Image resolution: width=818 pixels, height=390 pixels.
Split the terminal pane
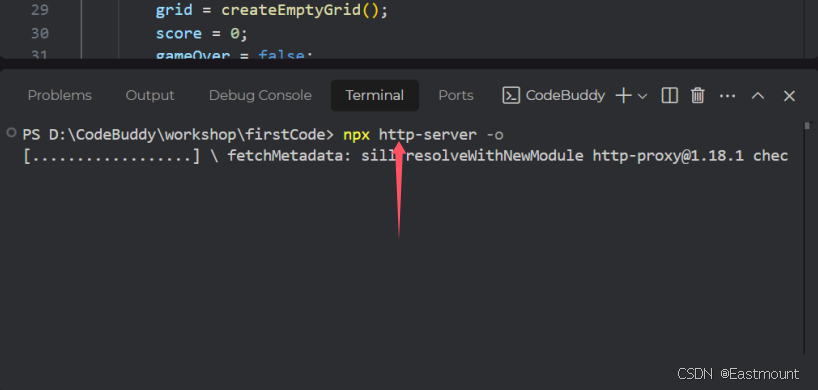669,95
